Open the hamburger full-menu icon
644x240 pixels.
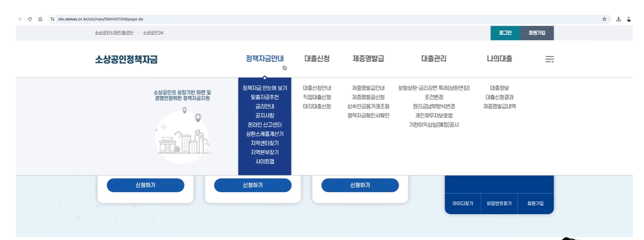549,59
